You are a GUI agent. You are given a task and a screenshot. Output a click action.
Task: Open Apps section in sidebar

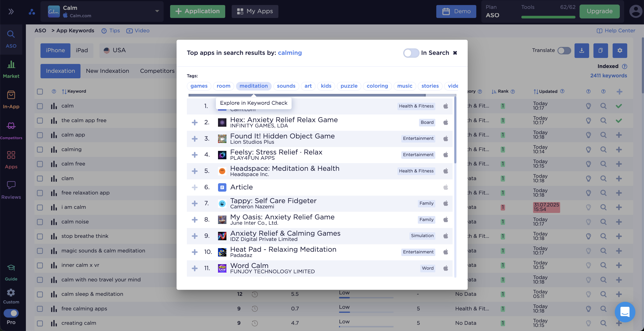pos(11,160)
